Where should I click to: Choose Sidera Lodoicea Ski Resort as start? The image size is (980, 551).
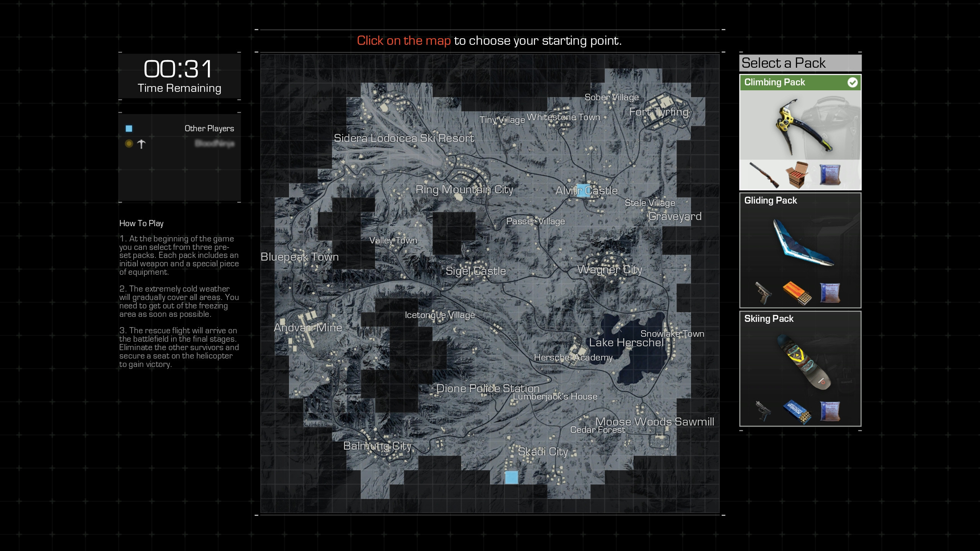pos(404,138)
